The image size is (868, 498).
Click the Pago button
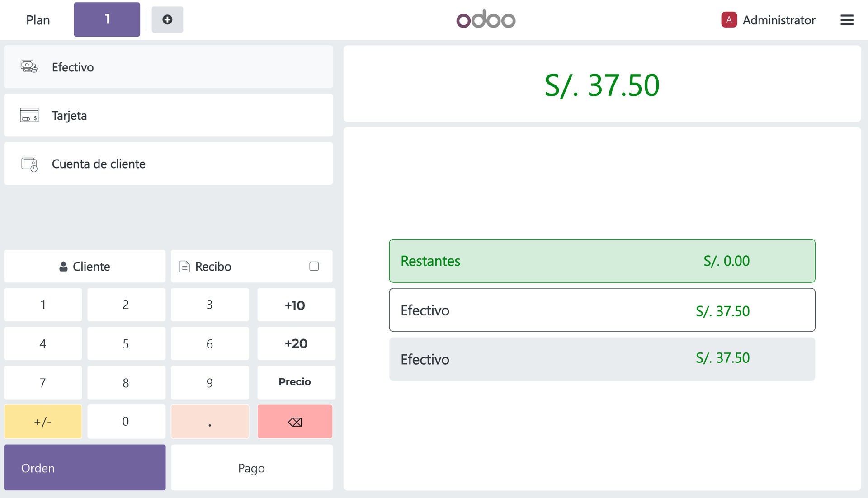pos(251,468)
